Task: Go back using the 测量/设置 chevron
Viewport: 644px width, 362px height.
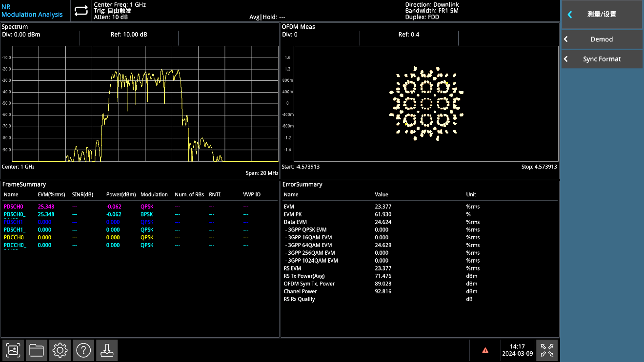Action: tap(570, 15)
